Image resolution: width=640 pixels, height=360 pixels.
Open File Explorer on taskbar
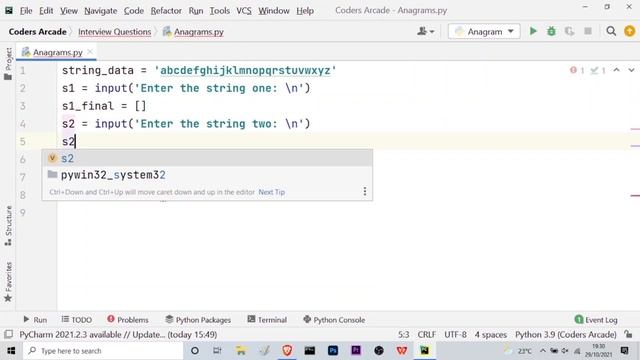point(241,351)
